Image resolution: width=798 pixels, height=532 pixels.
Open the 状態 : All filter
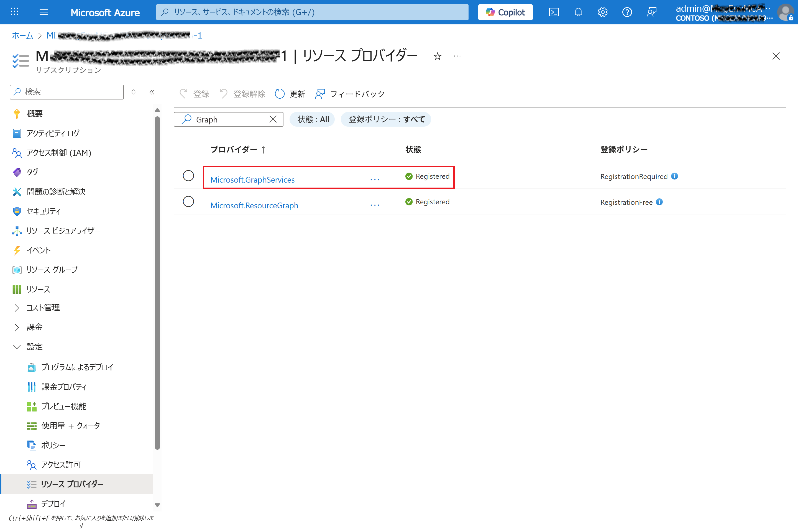tap(313, 119)
